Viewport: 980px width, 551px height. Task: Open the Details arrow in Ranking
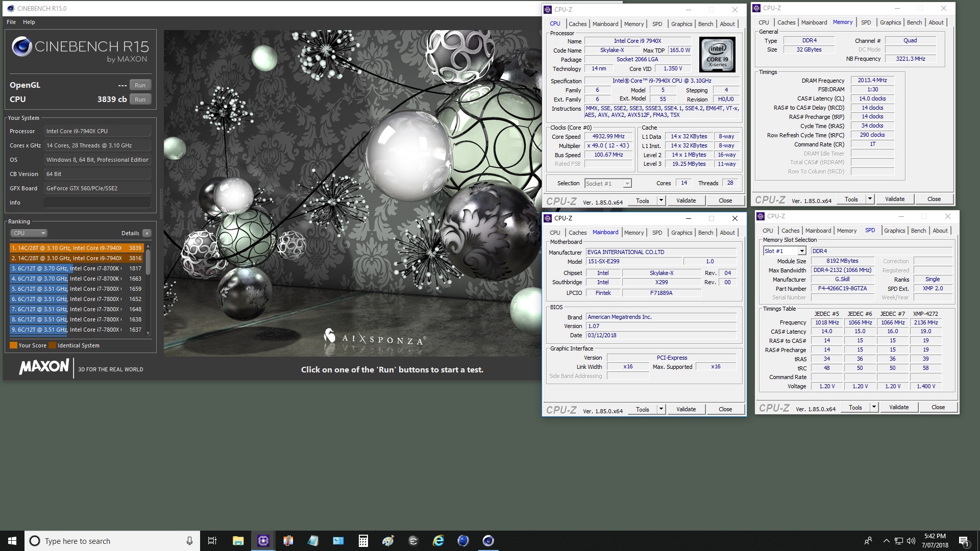(x=146, y=233)
